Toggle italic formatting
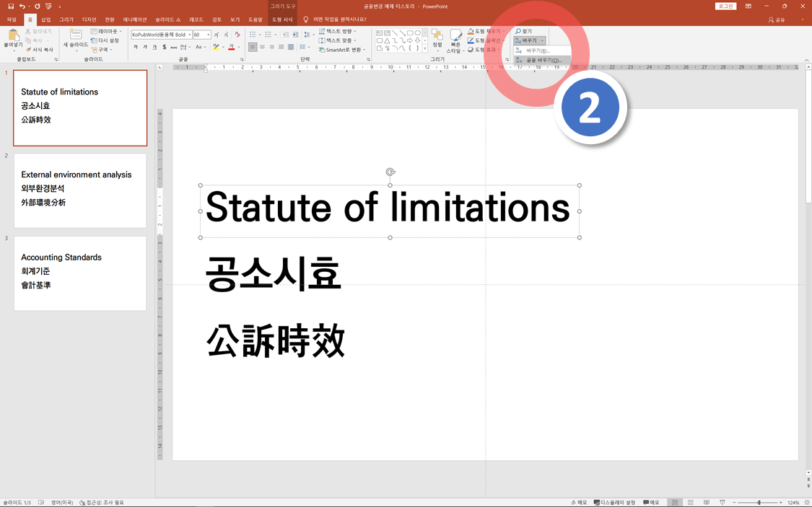Viewport: 812px width, 507px height. pos(145,47)
